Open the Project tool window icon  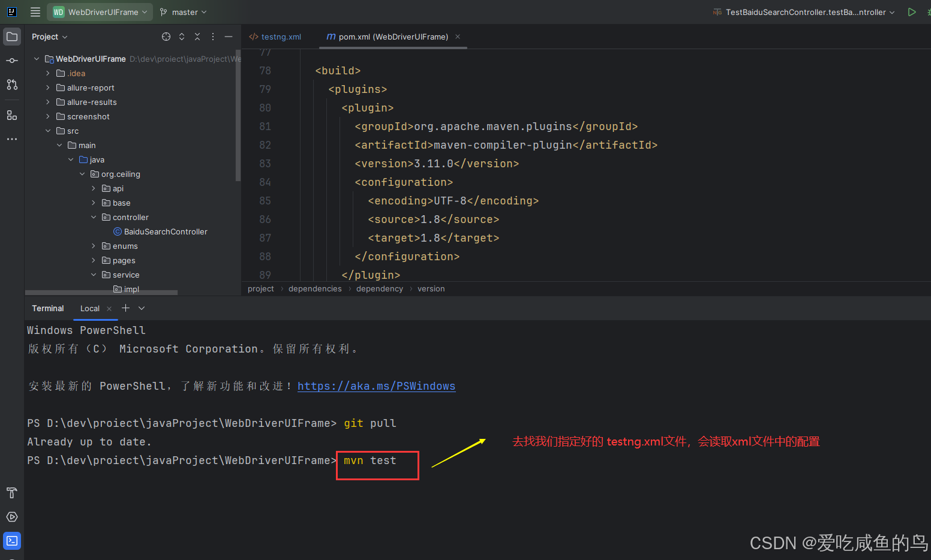(12, 37)
